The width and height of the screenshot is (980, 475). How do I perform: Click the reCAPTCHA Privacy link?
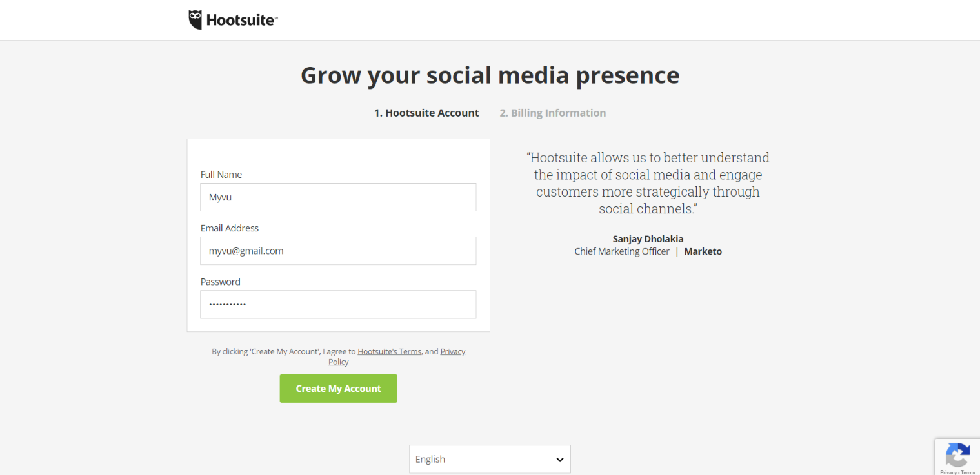(948, 472)
